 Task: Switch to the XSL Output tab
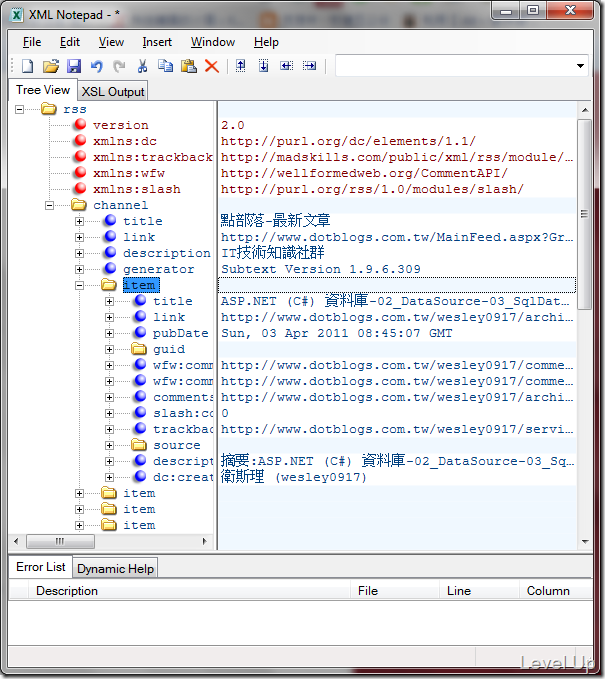pos(113,91)
